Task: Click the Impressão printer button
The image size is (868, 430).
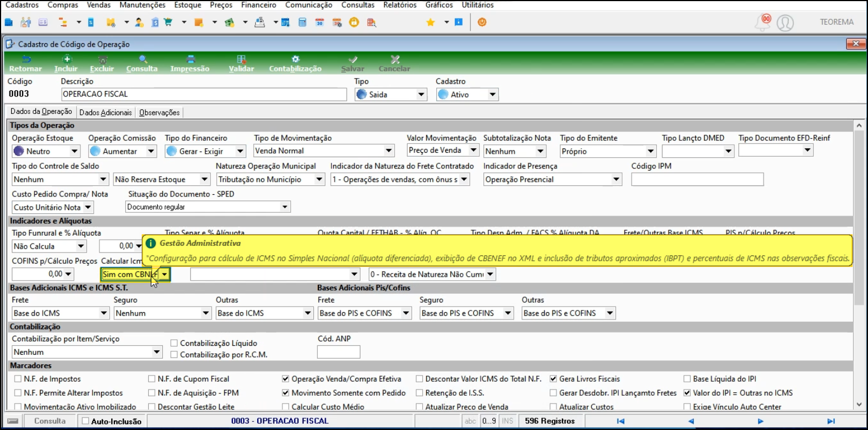Action: (x=190, y=63)
